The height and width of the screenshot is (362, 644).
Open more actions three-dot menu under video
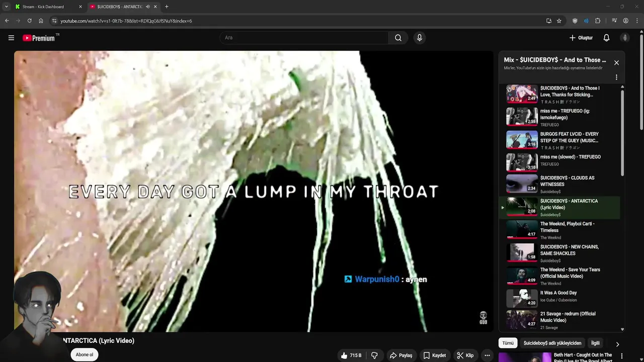[487, 355]
